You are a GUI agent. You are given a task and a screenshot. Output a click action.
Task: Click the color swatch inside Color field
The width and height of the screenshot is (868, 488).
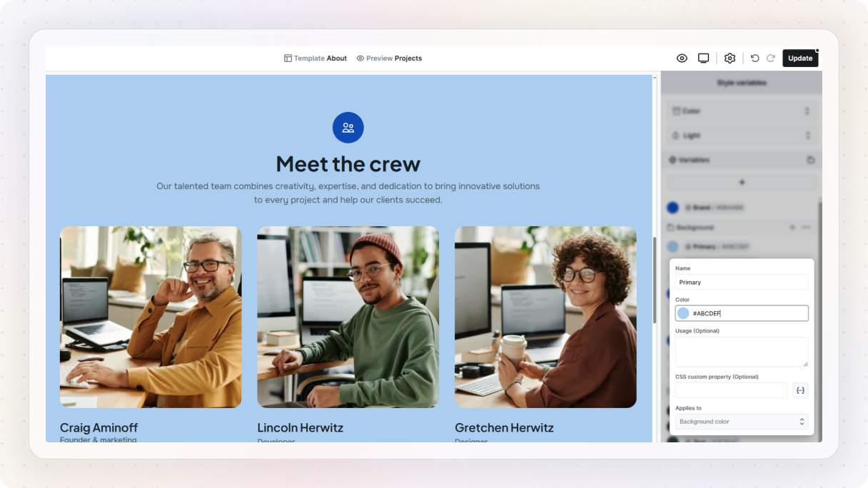coord(683,313)
